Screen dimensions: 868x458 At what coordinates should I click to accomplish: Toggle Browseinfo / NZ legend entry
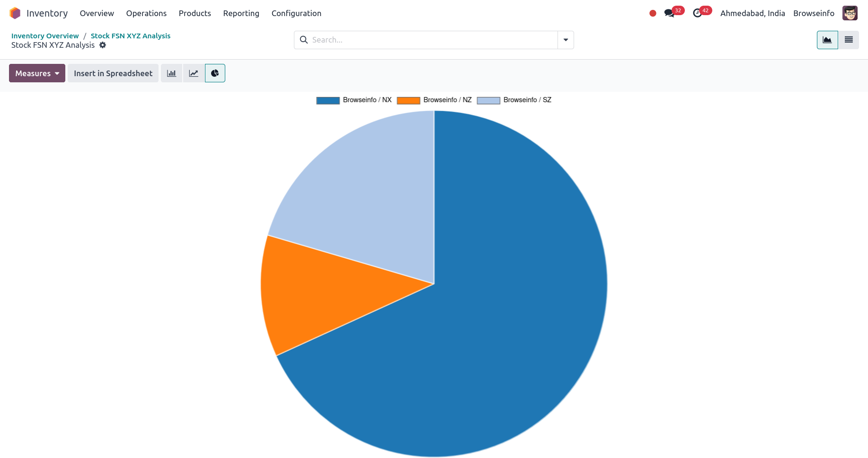point(434,100)
